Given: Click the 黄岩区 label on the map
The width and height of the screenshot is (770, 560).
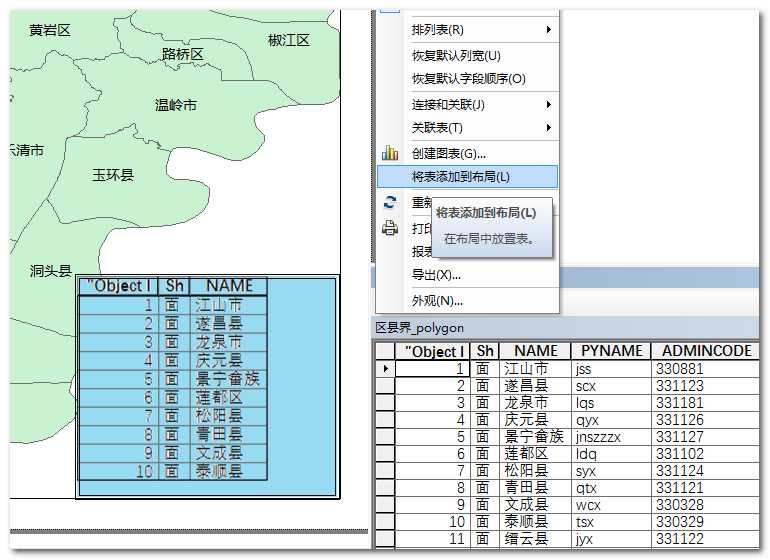Looking at the screenshot, I should [50, 30].
